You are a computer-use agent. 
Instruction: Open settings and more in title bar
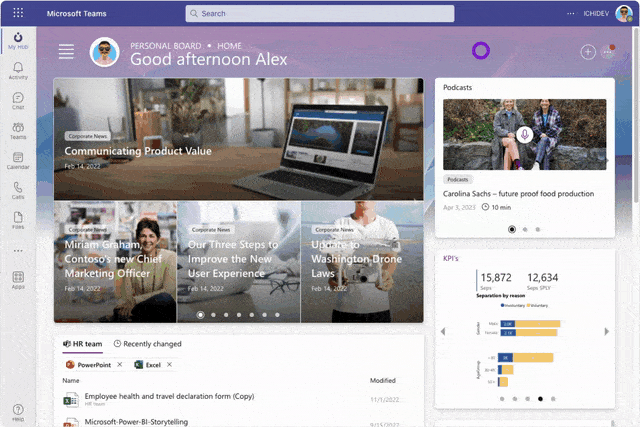(x=571, y=13)
